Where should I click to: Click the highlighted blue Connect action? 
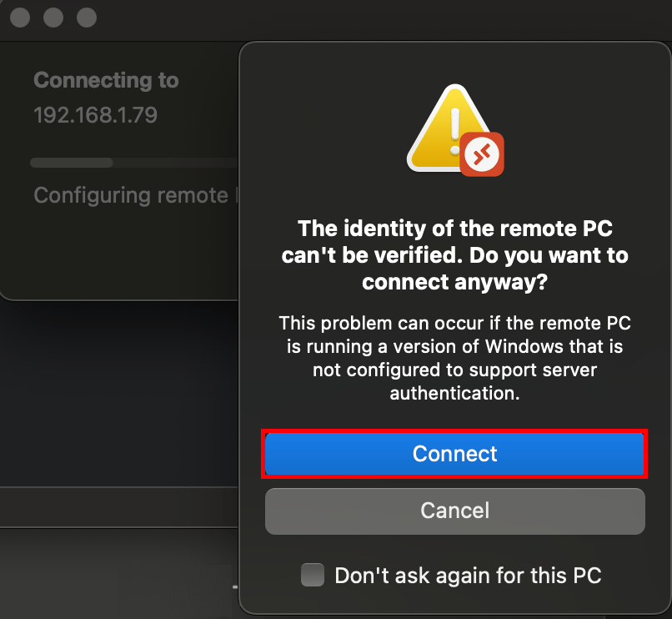click(454, 454)
